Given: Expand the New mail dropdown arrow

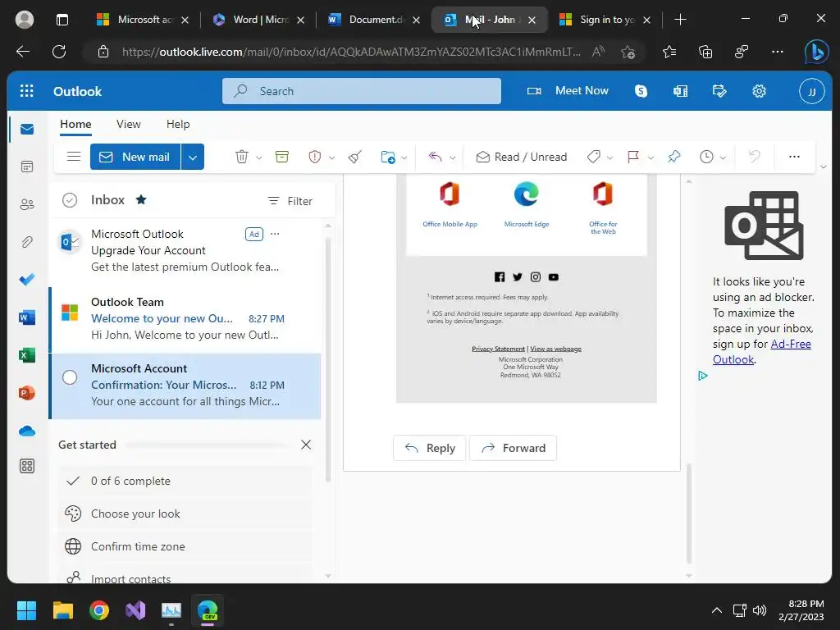Looking at the screenshot, I should [193, 157].
